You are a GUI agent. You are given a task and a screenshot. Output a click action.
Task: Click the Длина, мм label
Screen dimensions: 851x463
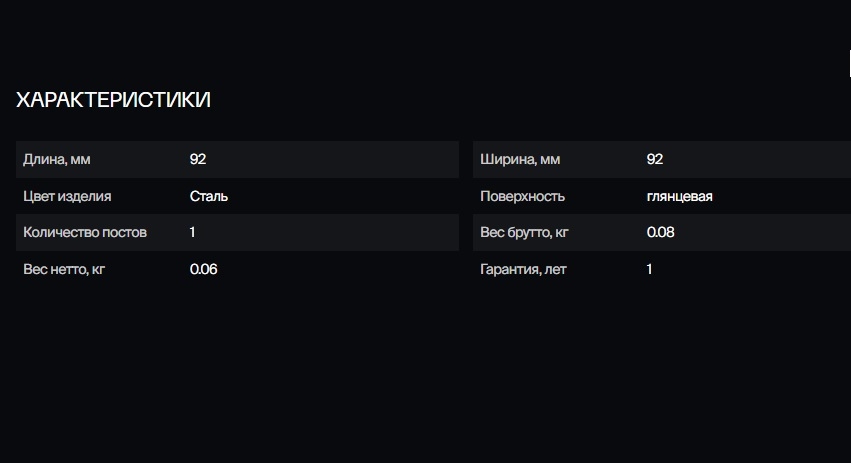click(x=57, y=160)
